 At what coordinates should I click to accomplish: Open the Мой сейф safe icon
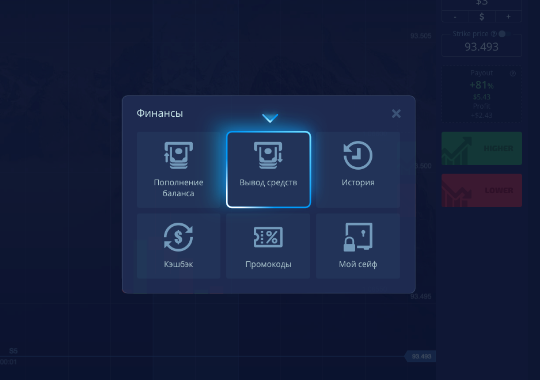[x=358, y=237]
